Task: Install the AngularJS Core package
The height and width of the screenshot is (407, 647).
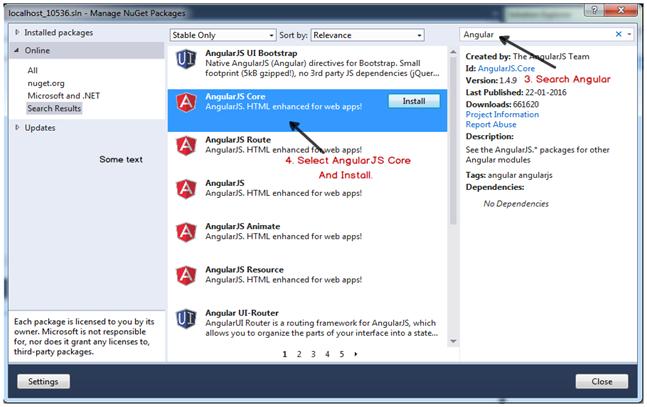Action: tap(414, 101)
